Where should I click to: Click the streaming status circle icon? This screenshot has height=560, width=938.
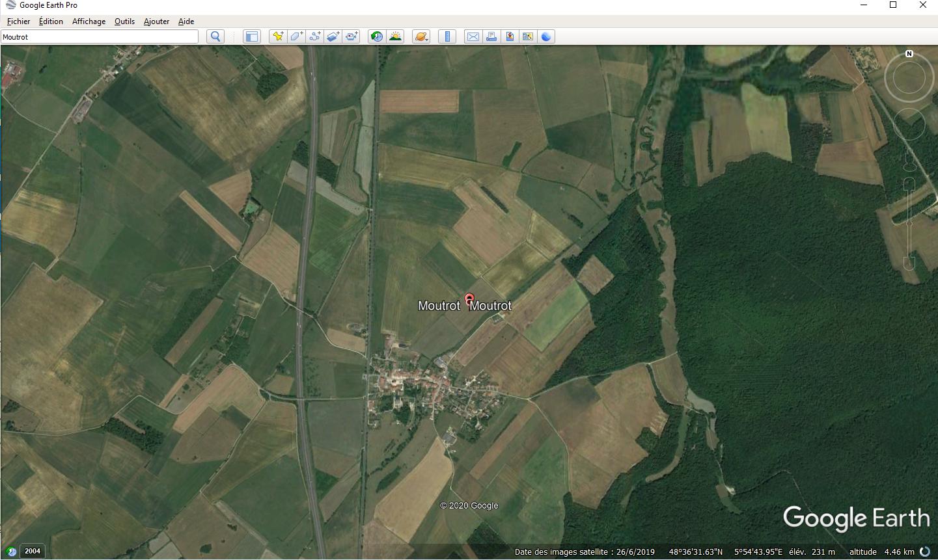(x=925, y=552)
